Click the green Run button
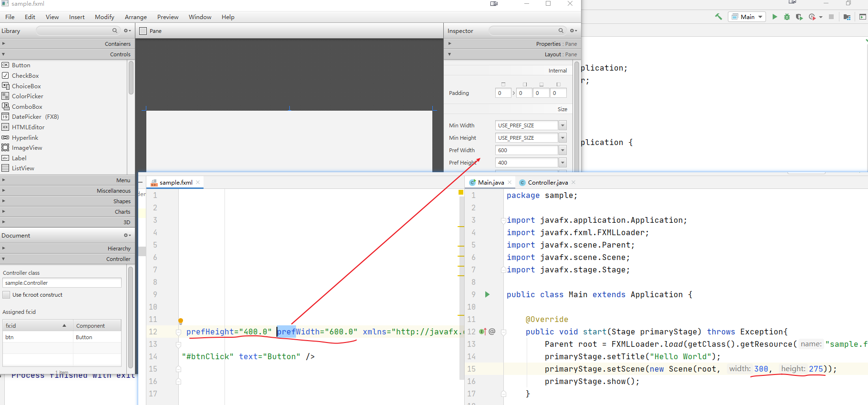This screenshot has width=868, height=405. tap(775, 17)
